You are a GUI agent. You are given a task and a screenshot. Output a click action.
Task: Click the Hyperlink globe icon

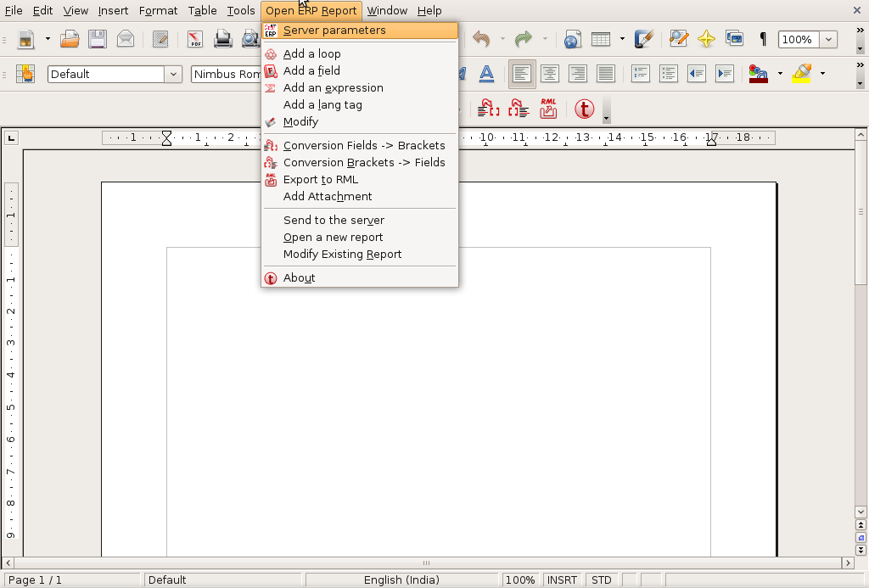[573, 39]
